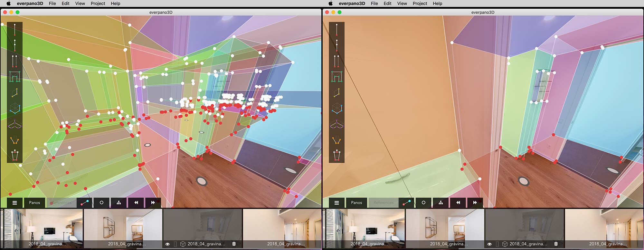Toggle eye visibility on left window's selected pano
Screen dimensions: 644x250
coord(167,244)
